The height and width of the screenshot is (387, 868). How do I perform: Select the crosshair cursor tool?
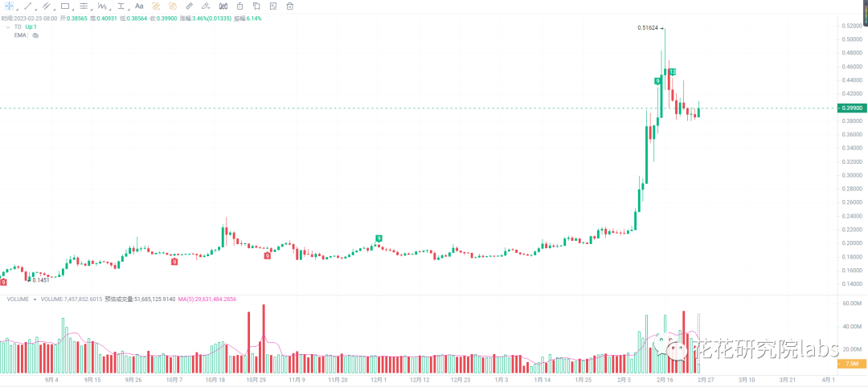[9, 6]
